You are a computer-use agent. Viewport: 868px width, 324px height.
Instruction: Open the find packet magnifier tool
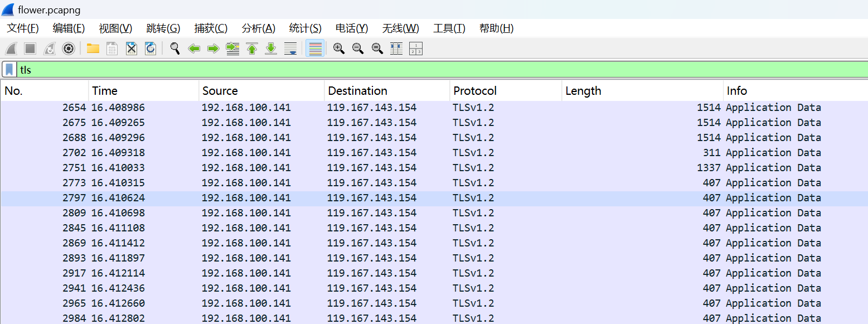point(174,49)
